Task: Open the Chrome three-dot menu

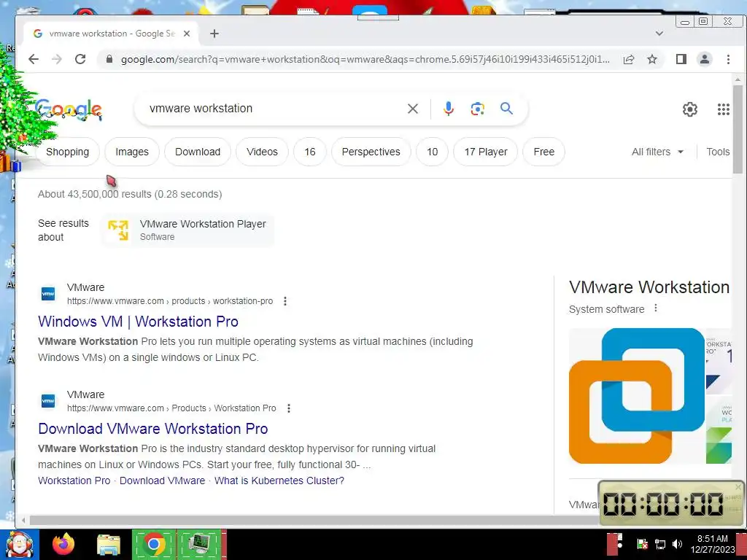Action: [728, 59]
